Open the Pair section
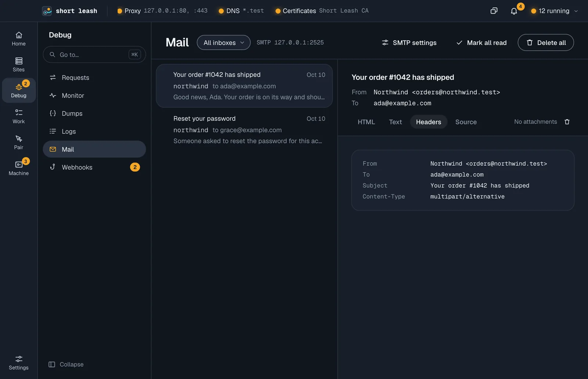The width and height of the screenshot is (588, 379). [19, 142]
